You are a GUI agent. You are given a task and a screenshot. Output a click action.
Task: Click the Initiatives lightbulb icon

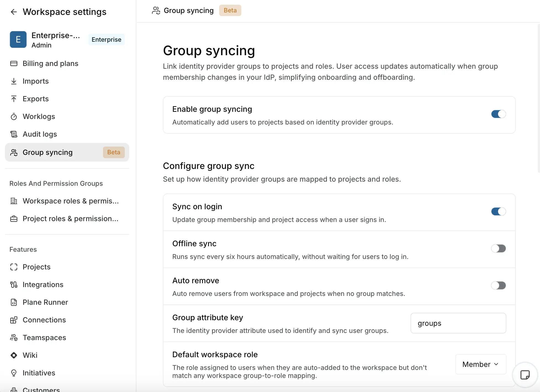click(14, 373)
